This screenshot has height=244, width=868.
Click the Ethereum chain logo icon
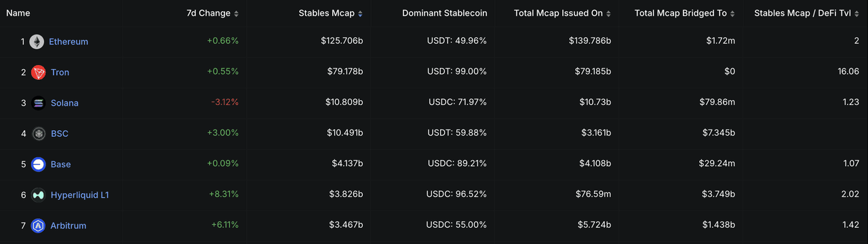(x=37, y=41)
